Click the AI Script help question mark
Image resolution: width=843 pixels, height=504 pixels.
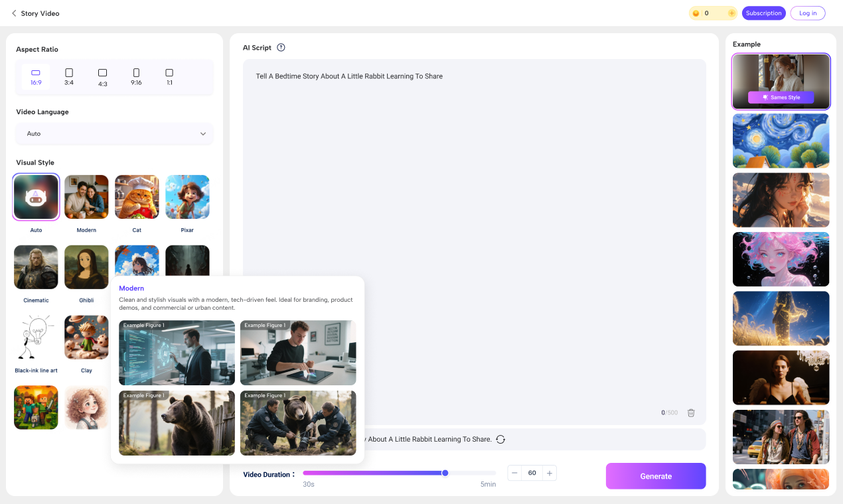point(281,47)
